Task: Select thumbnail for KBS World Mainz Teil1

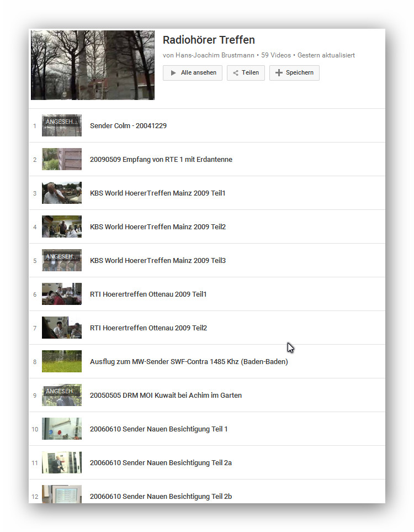Action: click(62, 193)
